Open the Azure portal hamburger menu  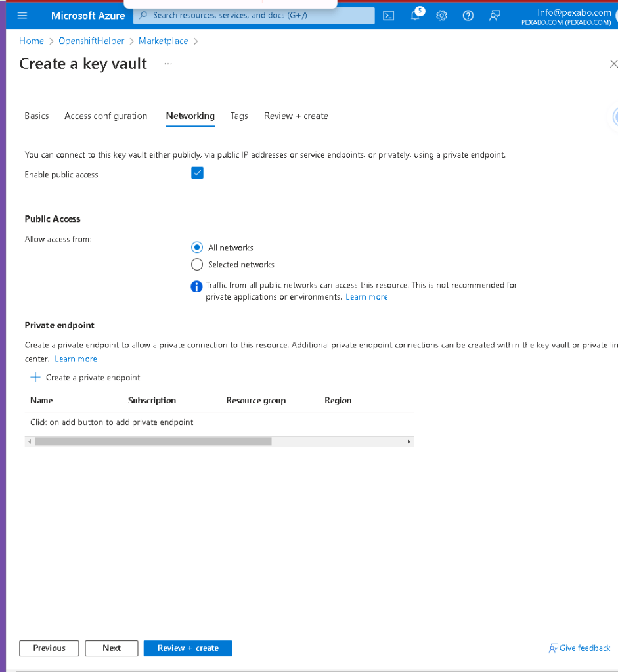pos(22,16)
